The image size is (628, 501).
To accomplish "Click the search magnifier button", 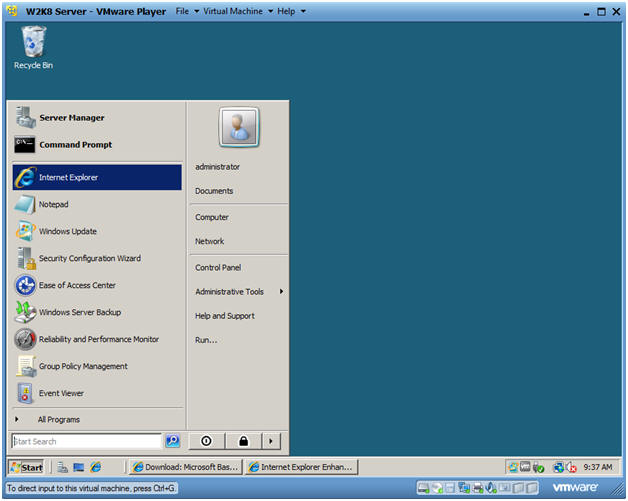I will click(x=173, y=441).
